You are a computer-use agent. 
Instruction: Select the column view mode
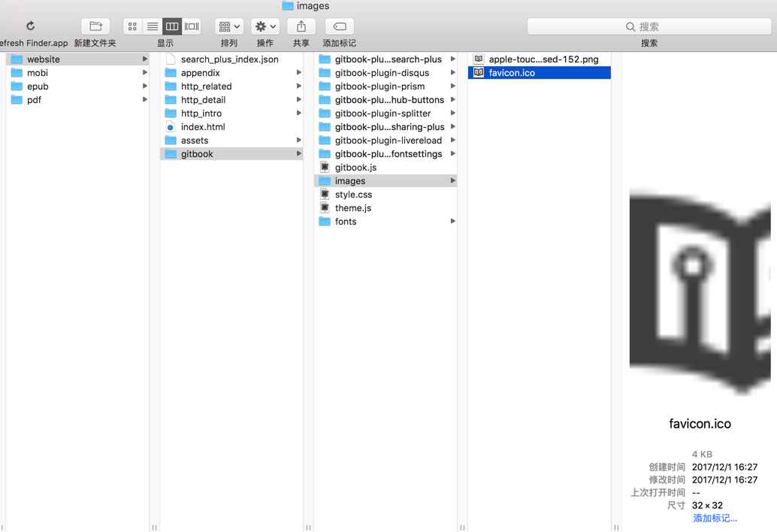point(172,26)
